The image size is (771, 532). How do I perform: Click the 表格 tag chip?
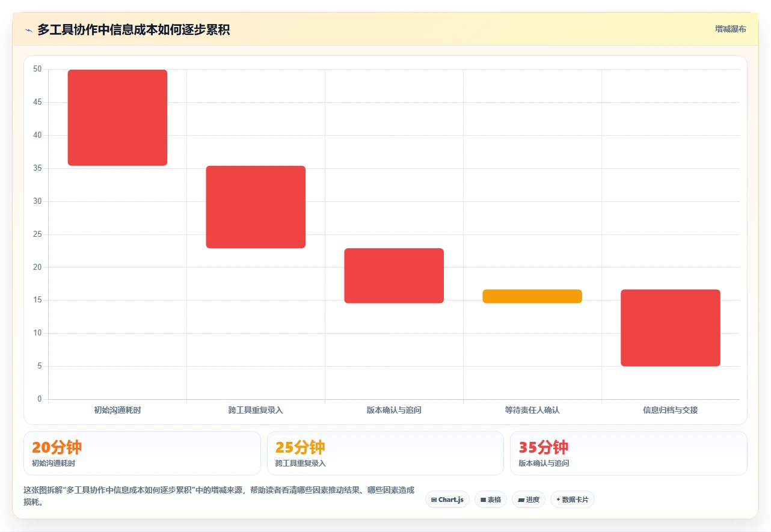click(x=490, y=500)
